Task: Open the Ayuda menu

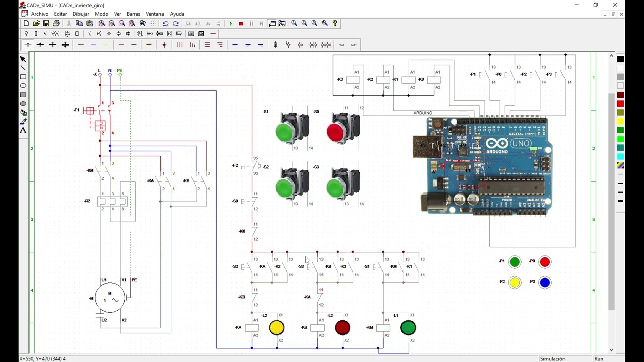Action: point(177,14)
